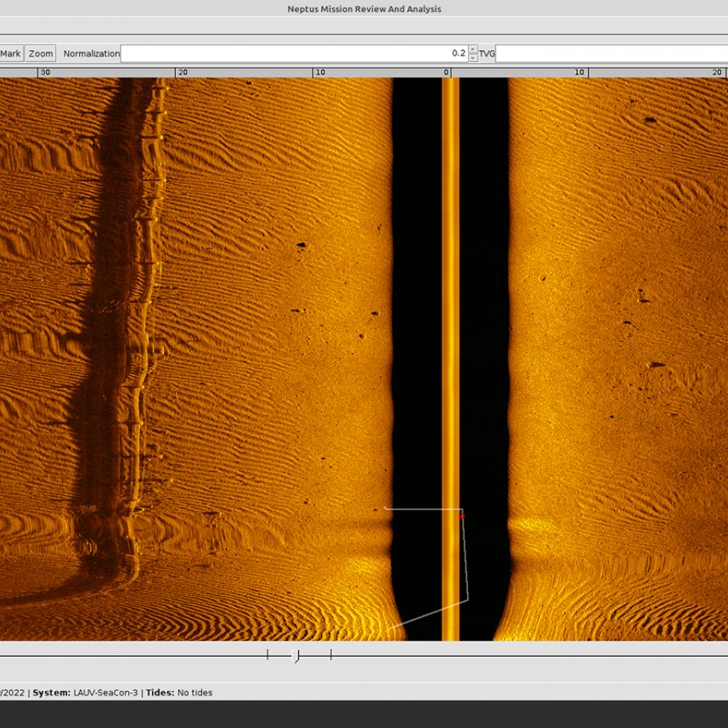Screen dimensions: 728x728
Task: Click the timeline slider handle
Action: pyautogui.click(x=295, y=655)
